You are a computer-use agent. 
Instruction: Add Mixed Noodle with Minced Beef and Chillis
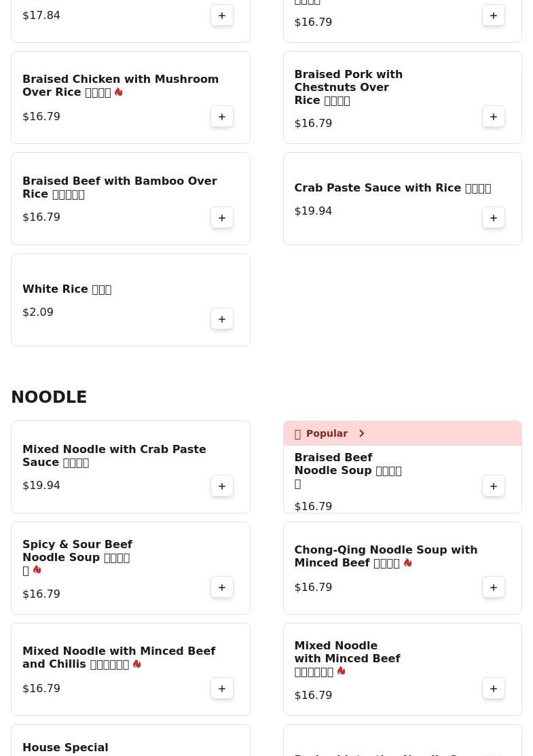[x=222, y=689]
